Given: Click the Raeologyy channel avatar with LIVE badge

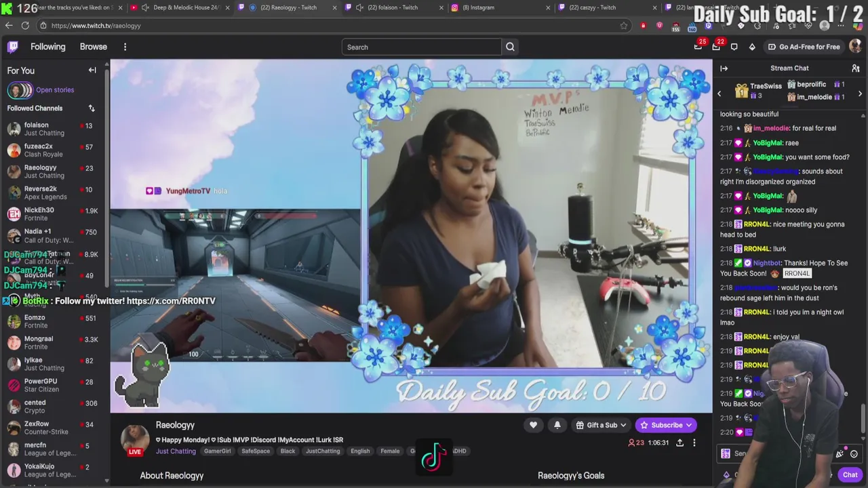Looking at the screenshot, I should point(135,441).
